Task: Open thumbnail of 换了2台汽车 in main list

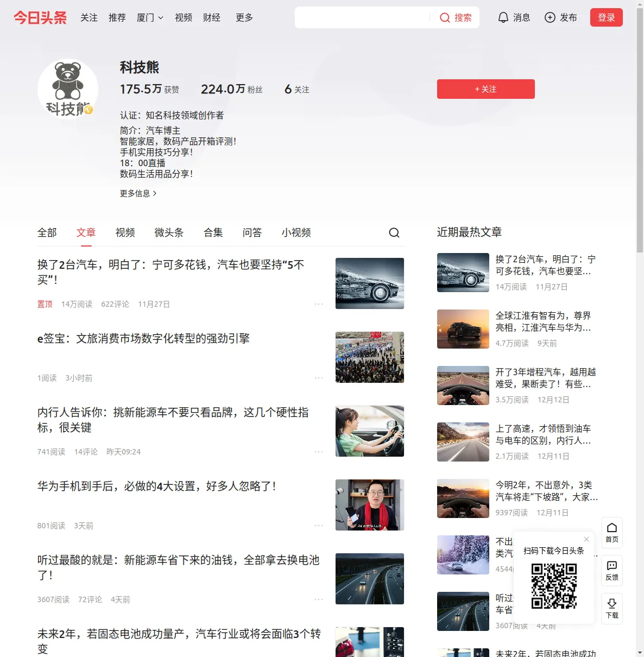Action: 370,283
